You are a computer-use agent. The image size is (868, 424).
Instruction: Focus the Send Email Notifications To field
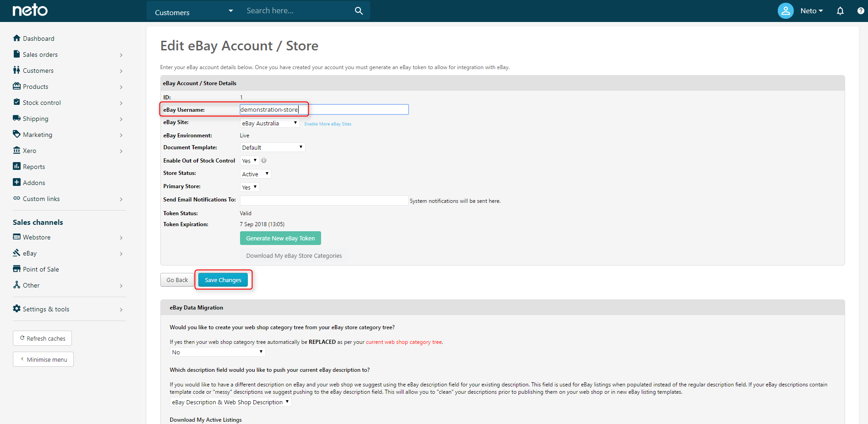click(324, 201)
